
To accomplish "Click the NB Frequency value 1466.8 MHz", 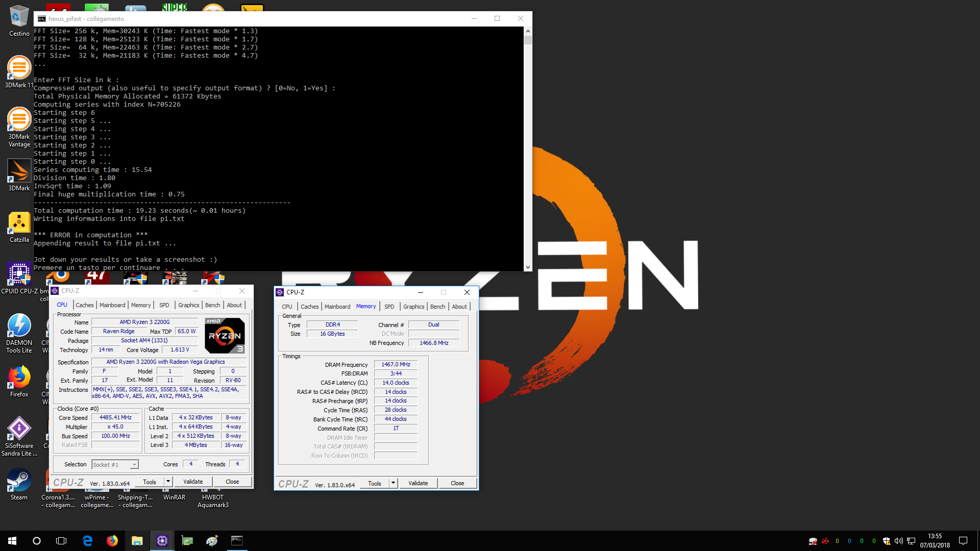I will (434, 343).
